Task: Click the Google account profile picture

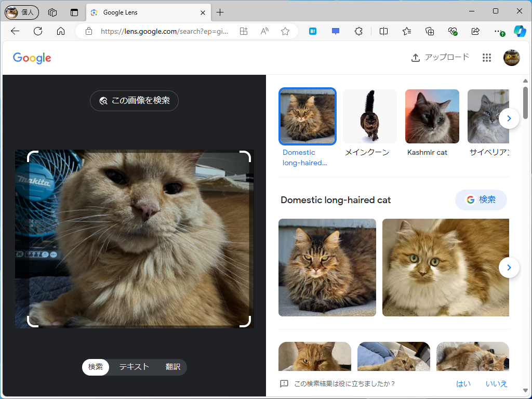Action: pyautogui.click(x=511, y=58)
